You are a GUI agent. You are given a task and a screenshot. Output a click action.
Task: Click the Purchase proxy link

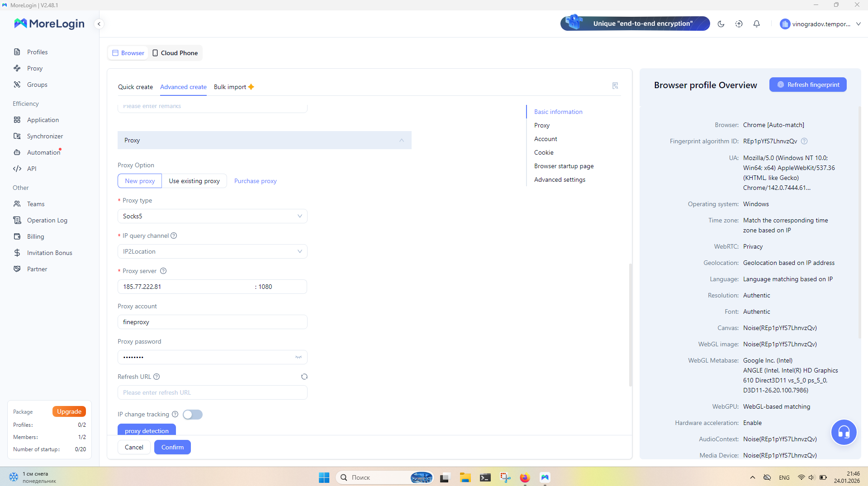[x=255, y=181]
